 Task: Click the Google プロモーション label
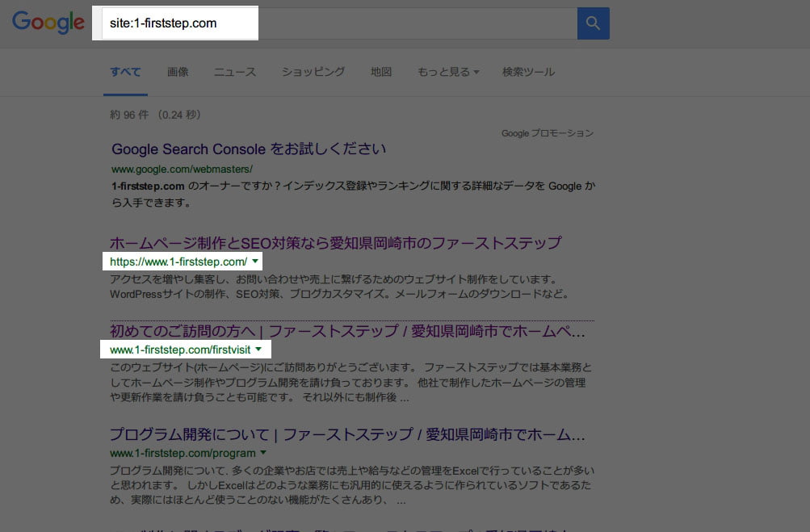point(547,133)
